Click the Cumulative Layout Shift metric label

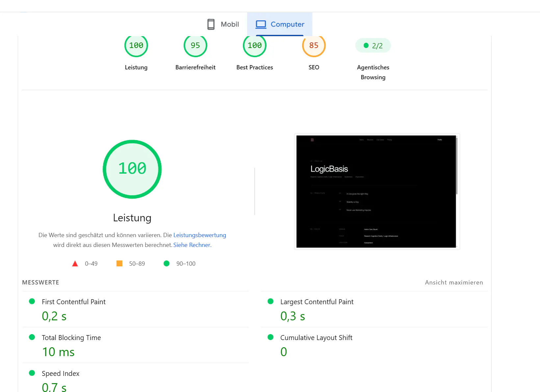(x=316, y=338)
